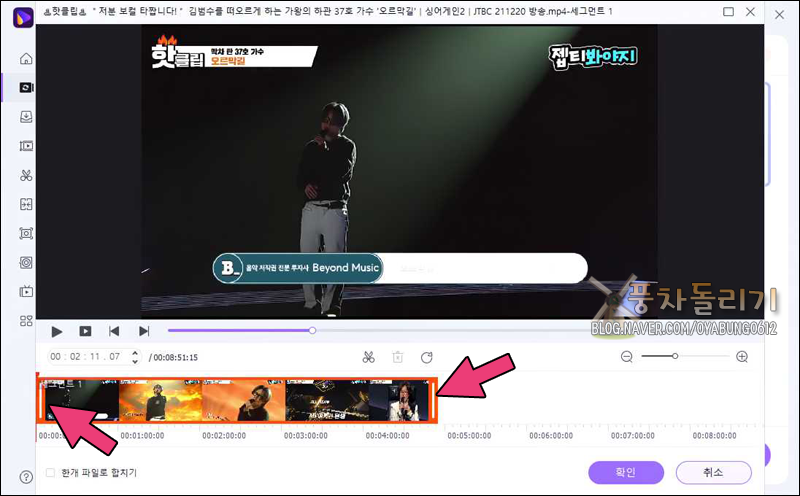Click the first segment thumbnail labeled 세그먼트 1
800x496 pixels.
click(81, 401)
